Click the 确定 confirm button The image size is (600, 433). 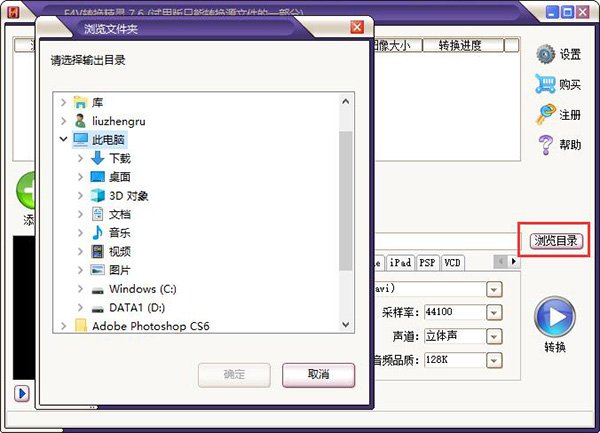click(x=234, y=374)
